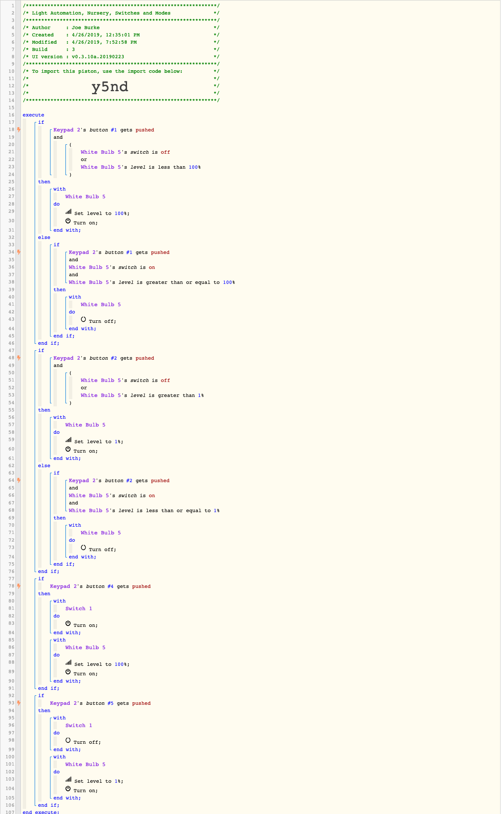
Task: Click 'then' keyword on line 25
Action: pos(44,182)
